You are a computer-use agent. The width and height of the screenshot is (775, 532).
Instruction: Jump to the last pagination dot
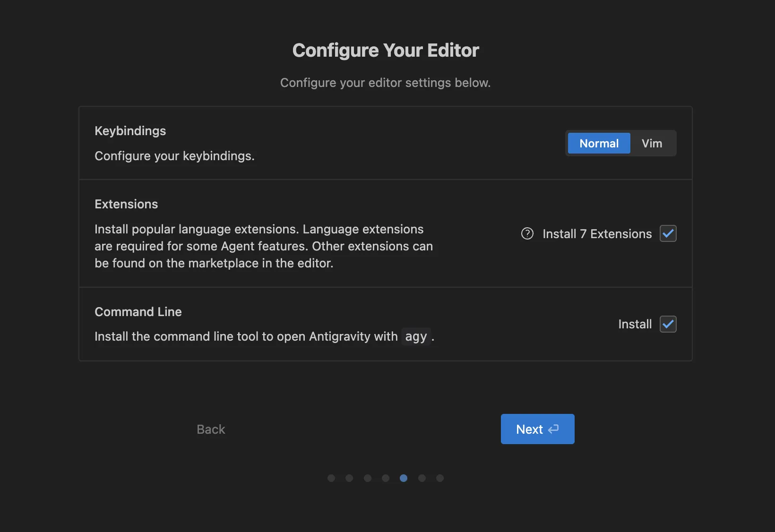pyautogui.click(x=440, y=478)
